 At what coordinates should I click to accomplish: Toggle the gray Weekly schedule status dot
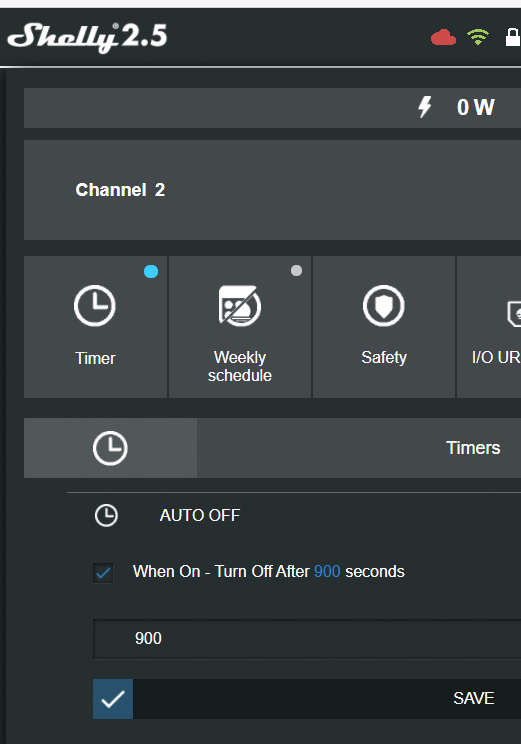(x=296, y=270)
